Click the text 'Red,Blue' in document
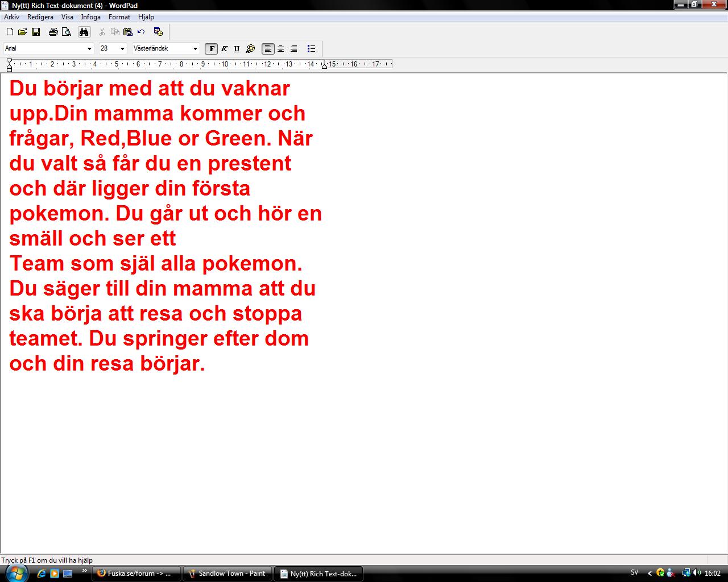Viewport: 728px width, 582px height. [x=126, y=138]
